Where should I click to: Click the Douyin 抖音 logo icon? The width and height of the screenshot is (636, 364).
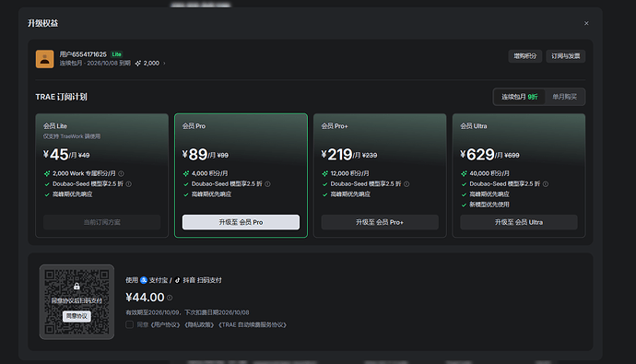coord(178,280)
